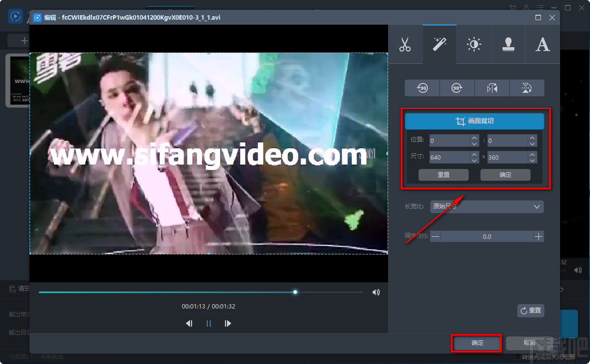590x364 pixels.
Task: Step to the next frame
Action: coord(227,324)
